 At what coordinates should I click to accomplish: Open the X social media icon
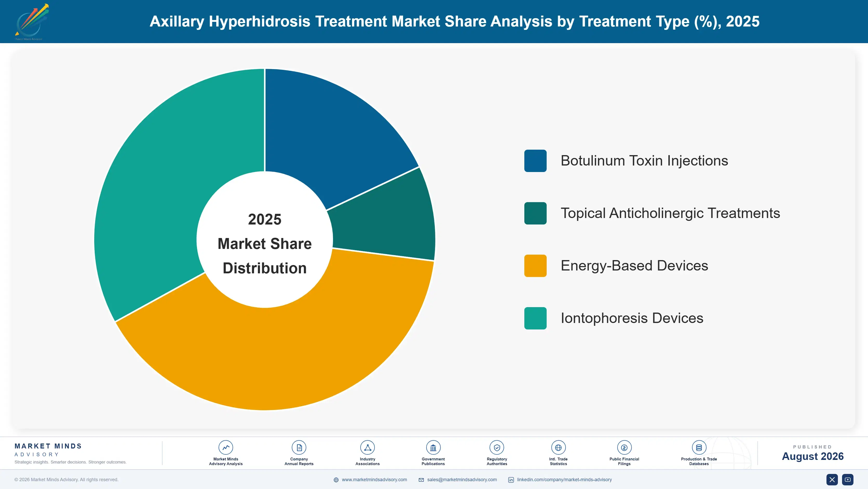pos(832,480)
